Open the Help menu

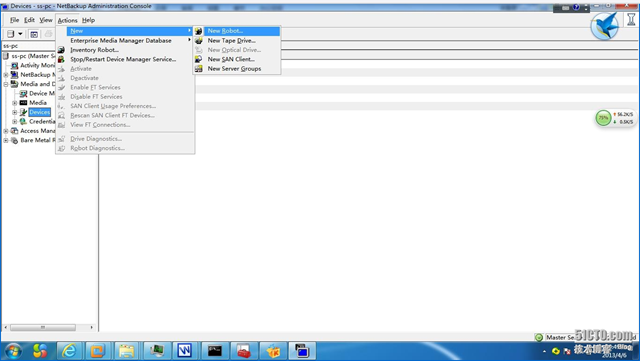[x=88, y=20]
